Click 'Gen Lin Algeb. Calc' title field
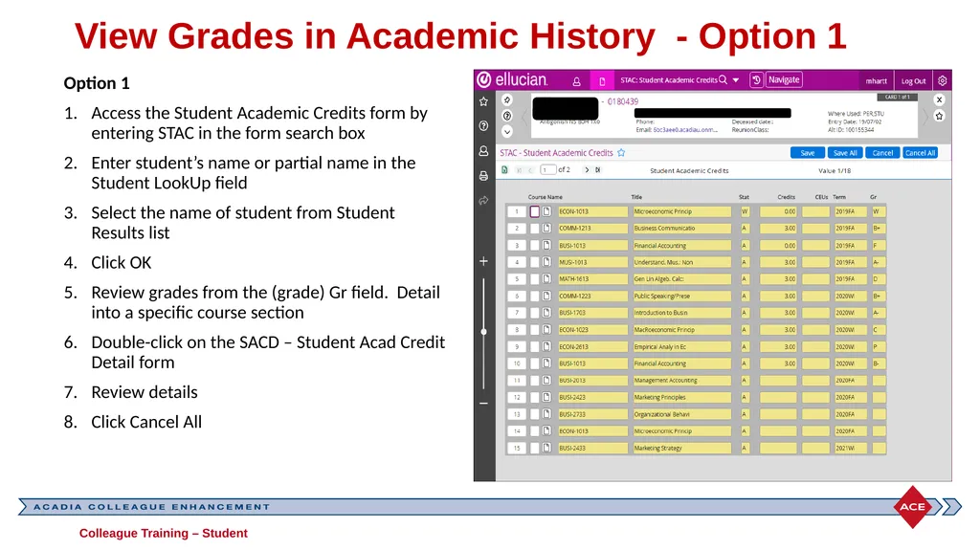This screenshot has width=980, height=550. [x=681, y=279]
